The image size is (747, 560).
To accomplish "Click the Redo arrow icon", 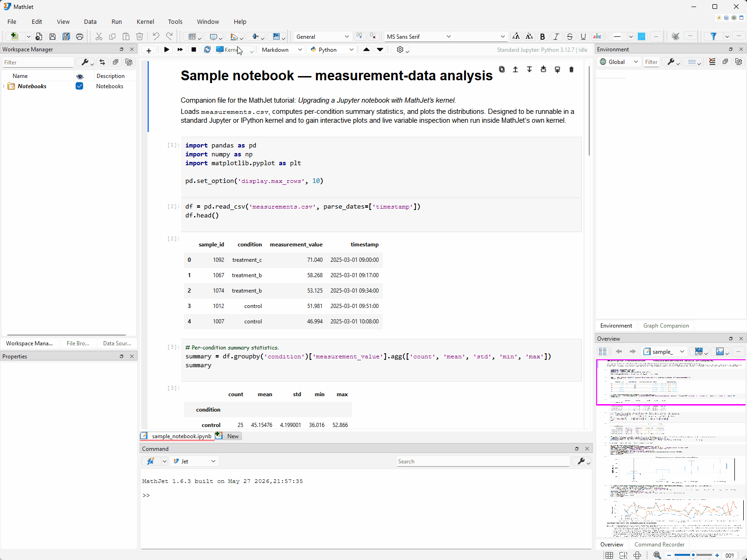I will point(169,36).
